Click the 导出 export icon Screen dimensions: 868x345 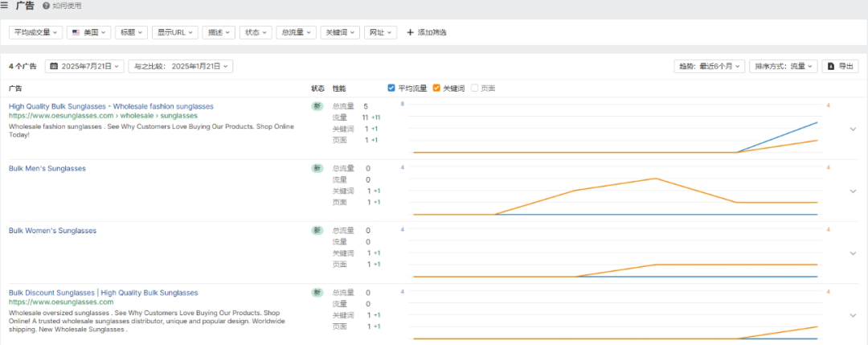click(x=831, y=66)
